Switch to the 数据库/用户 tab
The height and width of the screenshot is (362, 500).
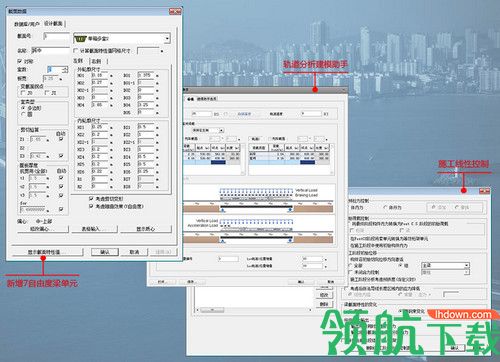point(26,24)
